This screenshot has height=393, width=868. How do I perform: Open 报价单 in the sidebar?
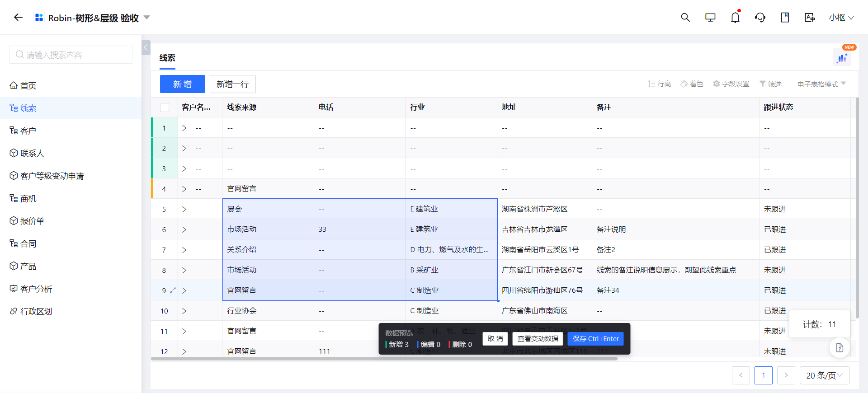pyautogui.click(x=71, y=221)
